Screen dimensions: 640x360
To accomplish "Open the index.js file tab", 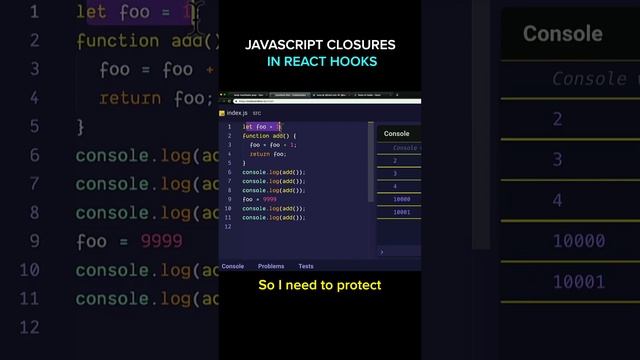I will (237, 113).
